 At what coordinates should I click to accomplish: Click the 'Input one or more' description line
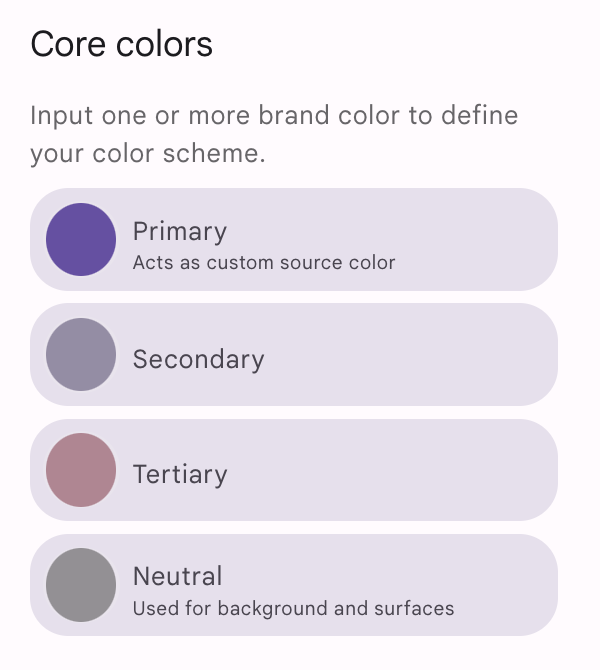point(130,115)
